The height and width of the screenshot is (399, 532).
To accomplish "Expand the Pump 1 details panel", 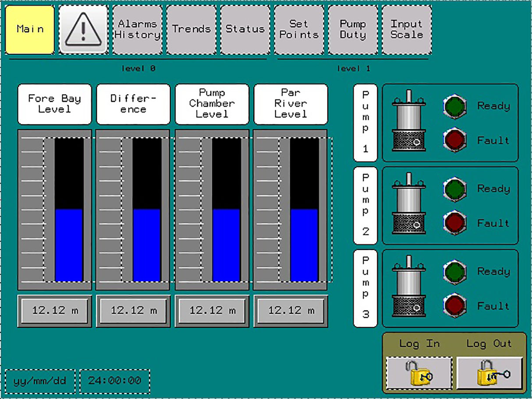I will pyautogui.click(x=364, y=120).
